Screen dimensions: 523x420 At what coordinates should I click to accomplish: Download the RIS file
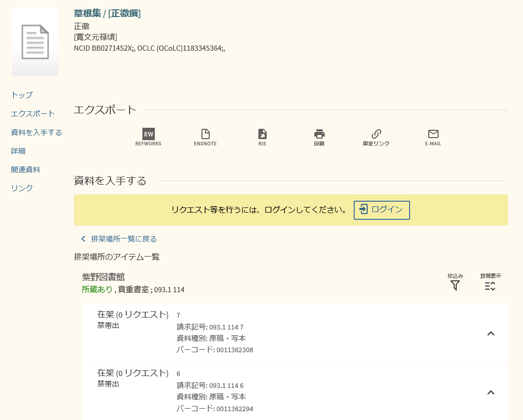pos(262,137)
